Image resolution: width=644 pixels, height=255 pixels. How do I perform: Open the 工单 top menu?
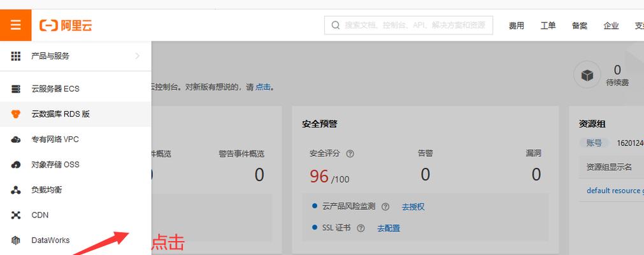548,25
